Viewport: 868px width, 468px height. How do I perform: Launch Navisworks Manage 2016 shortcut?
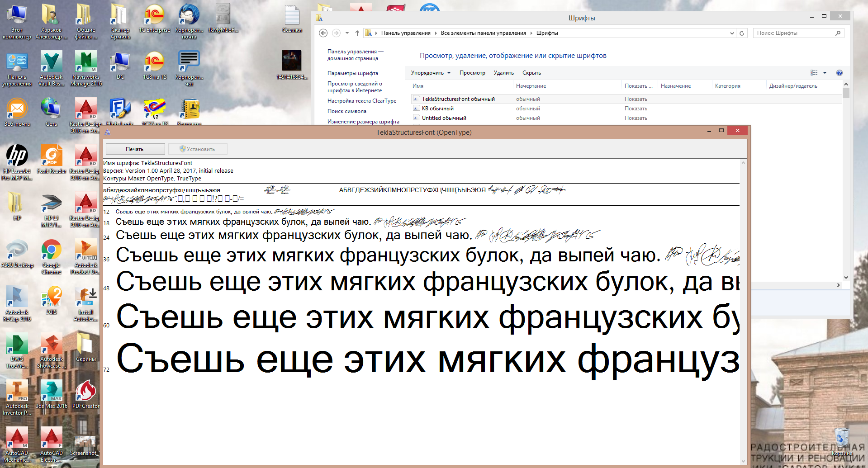point(85,68)
